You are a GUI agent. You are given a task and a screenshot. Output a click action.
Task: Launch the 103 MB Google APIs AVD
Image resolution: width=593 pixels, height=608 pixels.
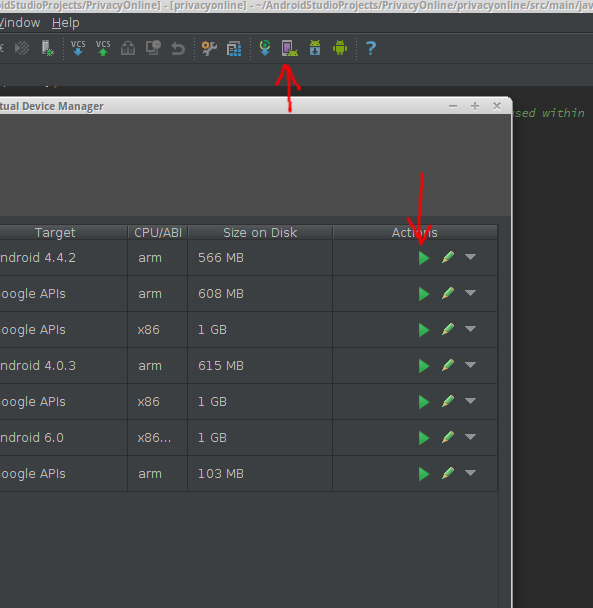(424, 473)
